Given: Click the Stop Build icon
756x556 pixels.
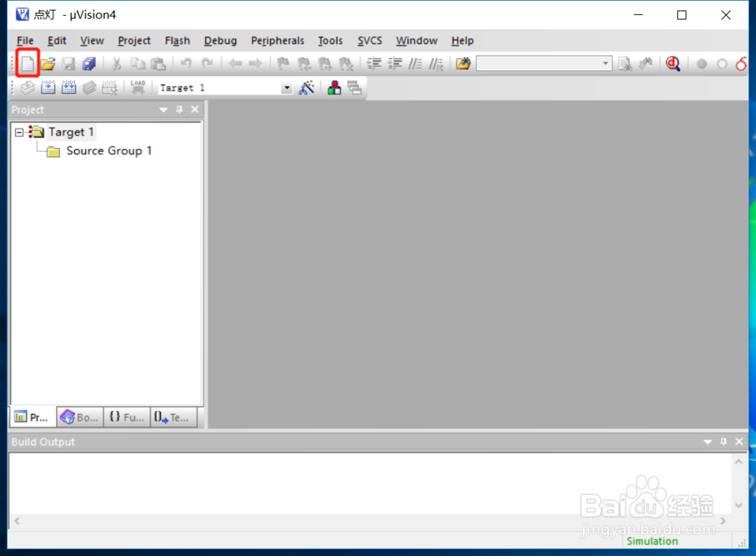Looking at the screenshot, I should pyautogui.click(x=110, y=88).
